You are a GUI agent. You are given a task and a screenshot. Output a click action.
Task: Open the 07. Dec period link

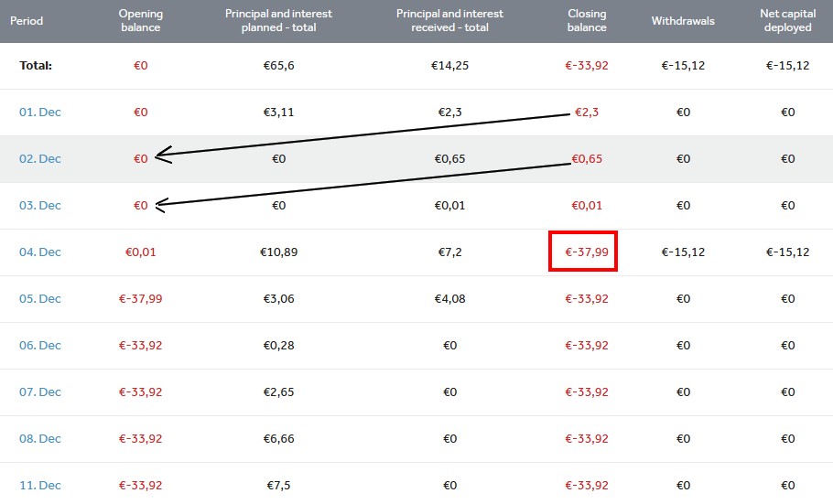[x=40, y=392]
